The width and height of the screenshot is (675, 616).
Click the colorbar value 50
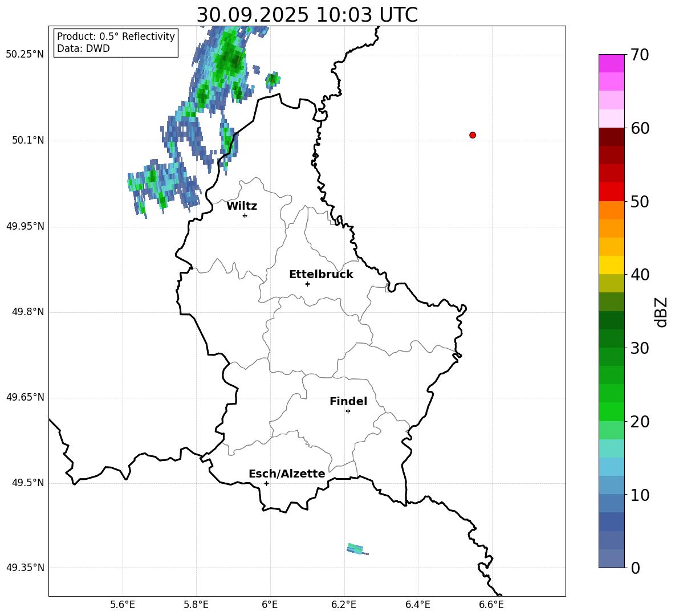click(640, 202)
